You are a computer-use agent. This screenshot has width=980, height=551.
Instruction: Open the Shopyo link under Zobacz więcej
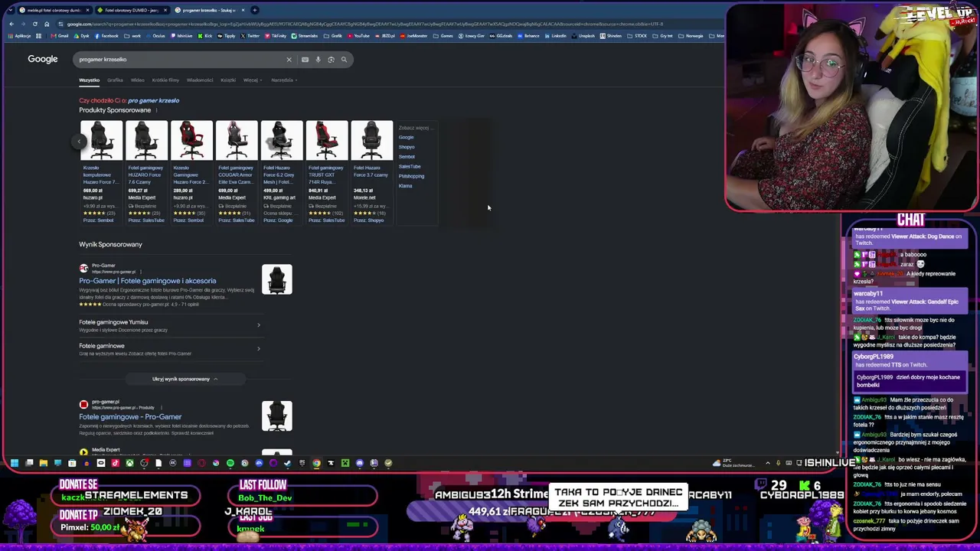pos(407,147)
